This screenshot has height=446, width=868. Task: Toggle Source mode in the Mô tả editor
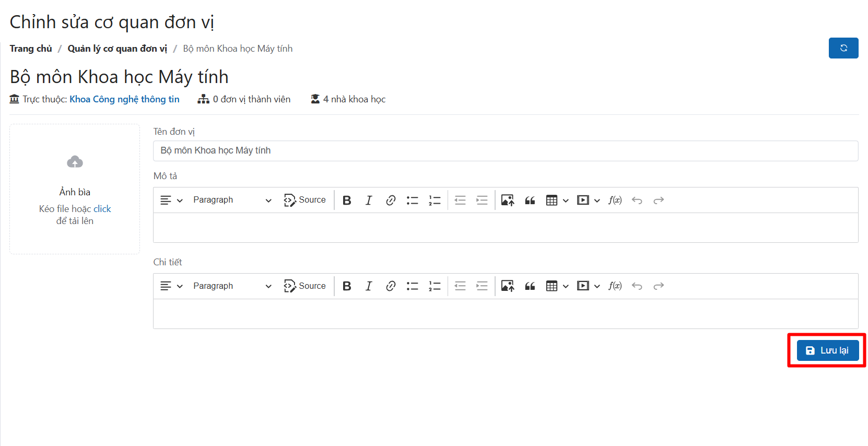tap(305, 200)
